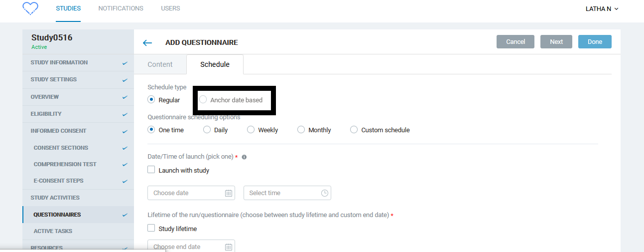Choose Weekly scheduling option
This screenshot has width=644, height=252.
pyautogui.click(x=251, y=129)
